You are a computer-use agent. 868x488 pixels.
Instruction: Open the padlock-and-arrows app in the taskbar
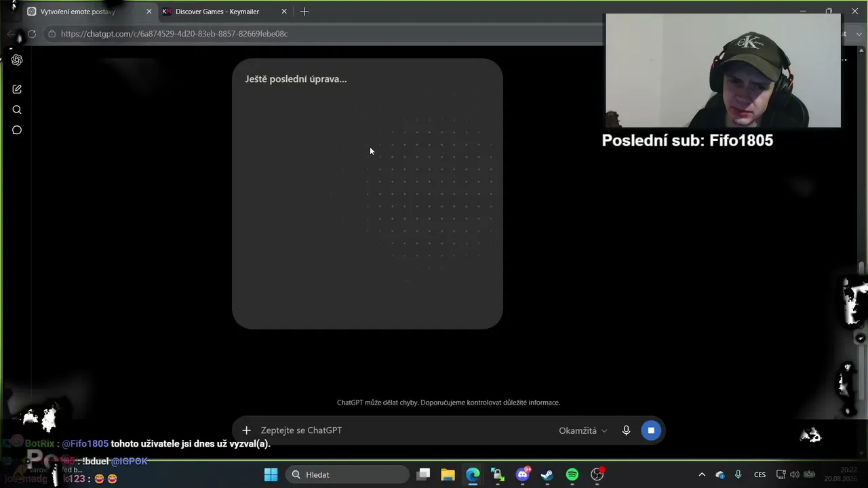tap(498, 474)
